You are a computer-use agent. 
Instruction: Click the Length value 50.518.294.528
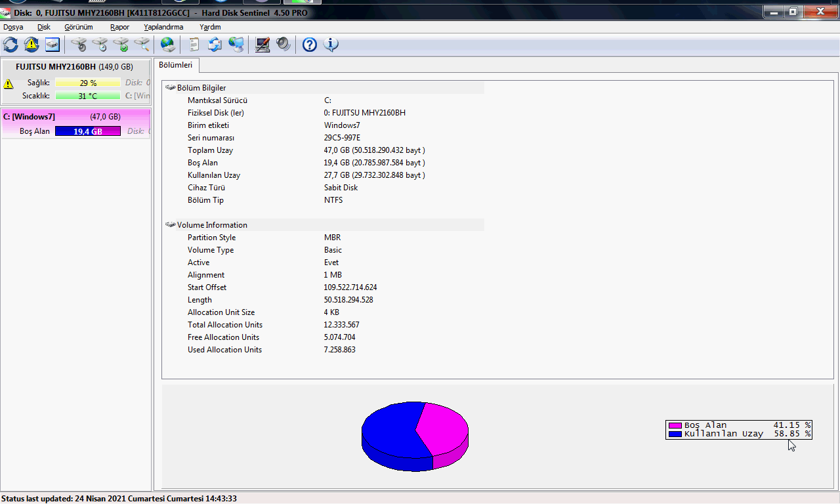[348, 300]
